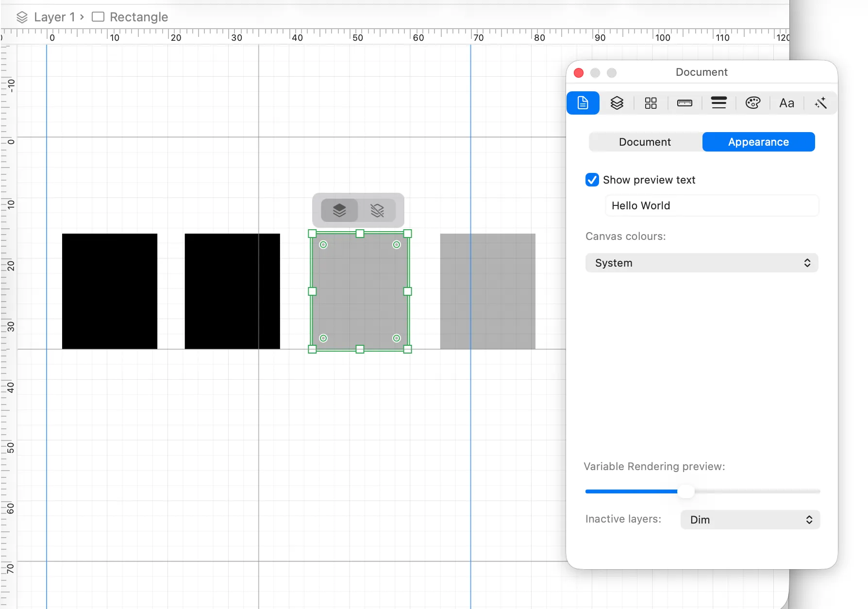Image resolution: width=868 pixels, height=609 pixels.
Task: Open the grid inspector icon
Action: tap(651, 103)
